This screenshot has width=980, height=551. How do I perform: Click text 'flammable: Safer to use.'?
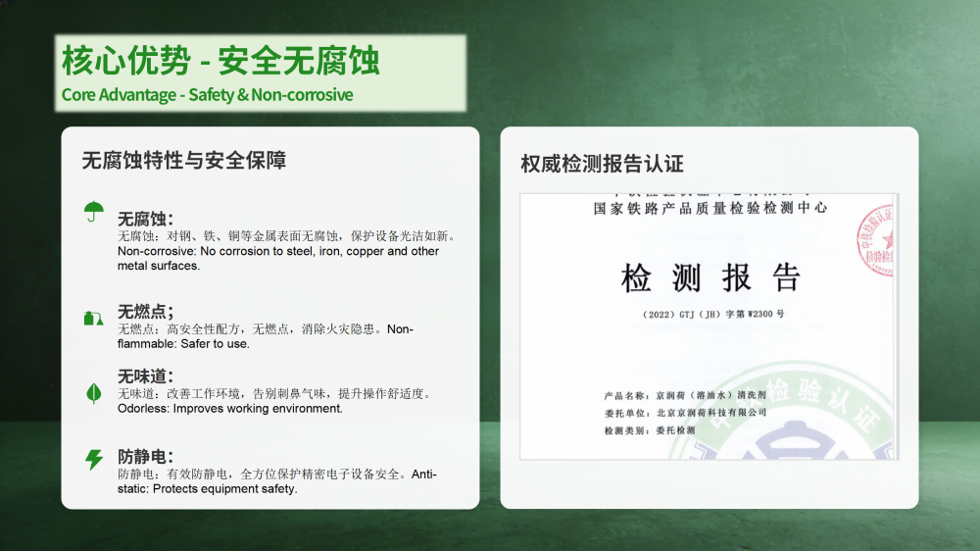pyautogui.click(x=183, y=344)
